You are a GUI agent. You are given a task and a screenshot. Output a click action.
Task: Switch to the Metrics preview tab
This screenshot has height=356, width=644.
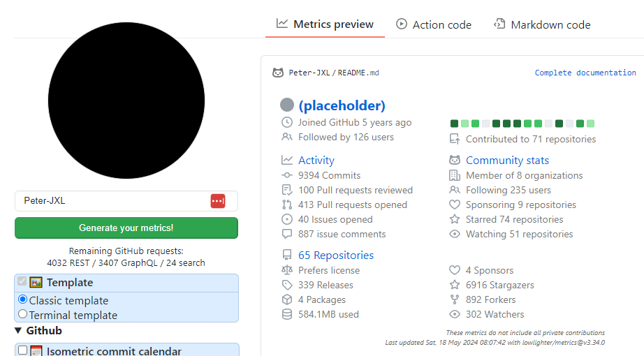click(x=325, y=24)
